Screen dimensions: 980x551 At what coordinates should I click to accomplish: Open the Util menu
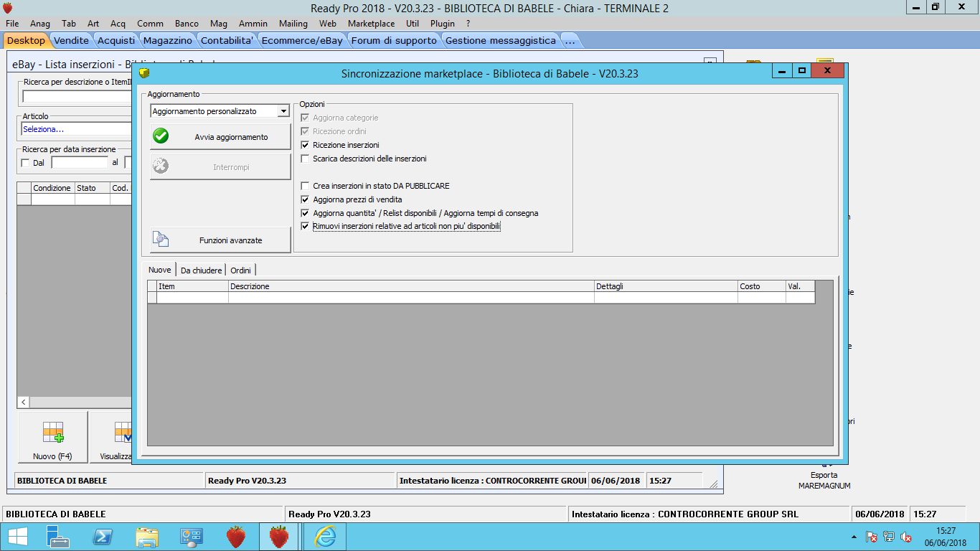click(x=413, y=24)
